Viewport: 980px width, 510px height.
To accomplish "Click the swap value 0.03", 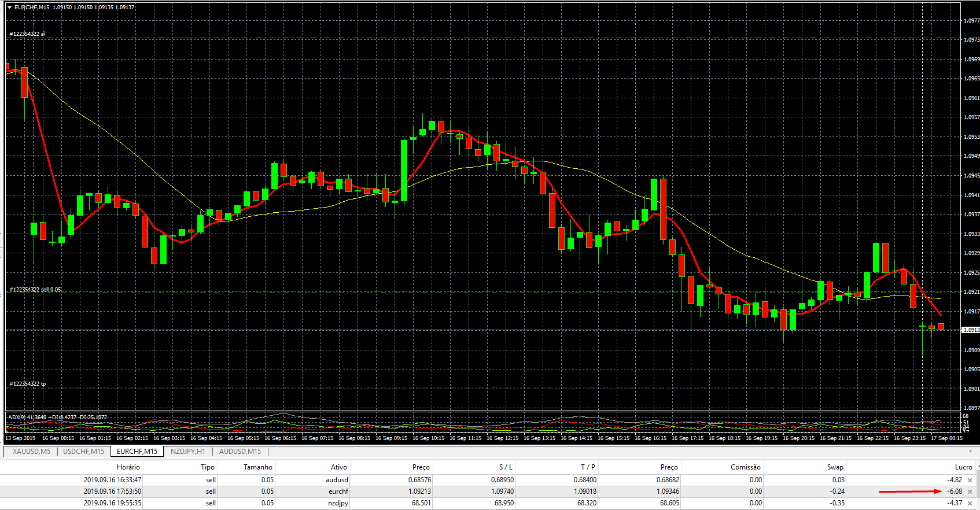I will [x=838, y=480].
